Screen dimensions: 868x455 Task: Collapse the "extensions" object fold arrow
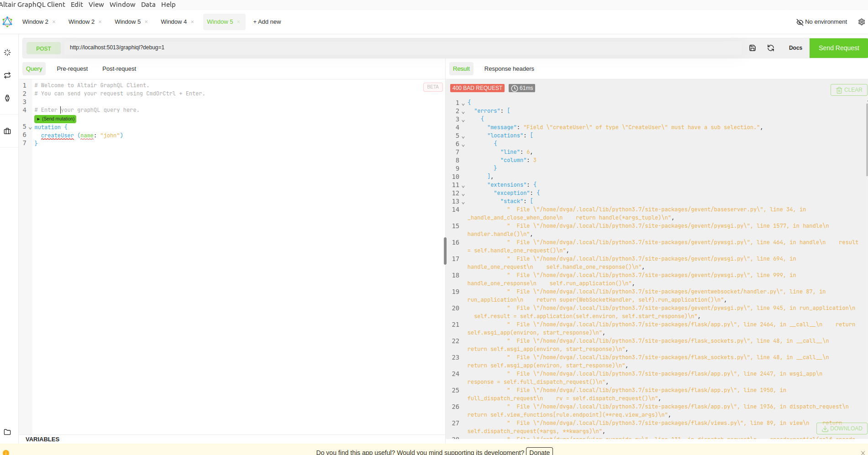pyautogui.click(x=463, y=186)
